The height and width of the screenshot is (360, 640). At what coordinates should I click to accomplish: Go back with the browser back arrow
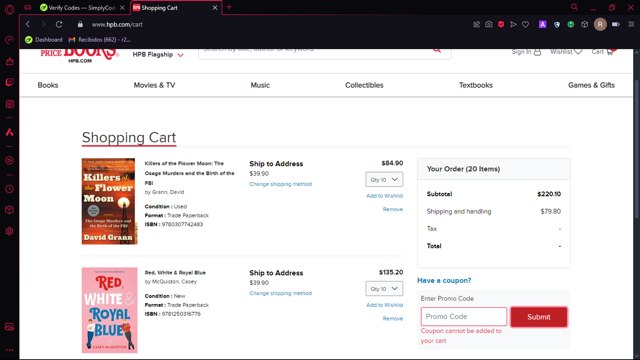tap(28, 24)
